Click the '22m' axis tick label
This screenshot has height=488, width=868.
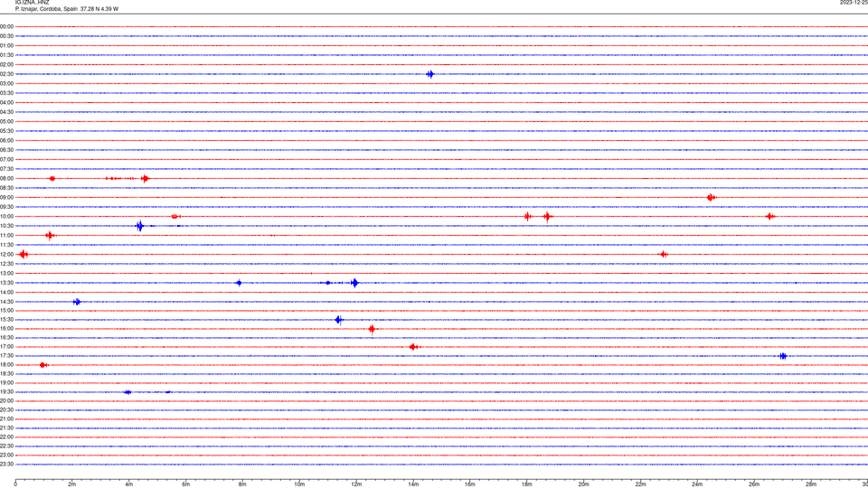(x=640, y=484)
